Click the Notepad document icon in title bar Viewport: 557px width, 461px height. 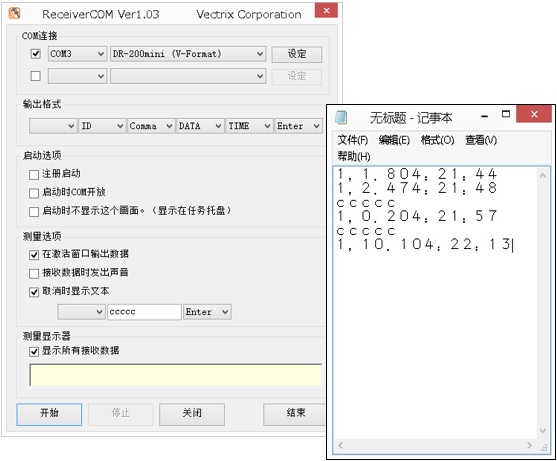coord(341,117)
